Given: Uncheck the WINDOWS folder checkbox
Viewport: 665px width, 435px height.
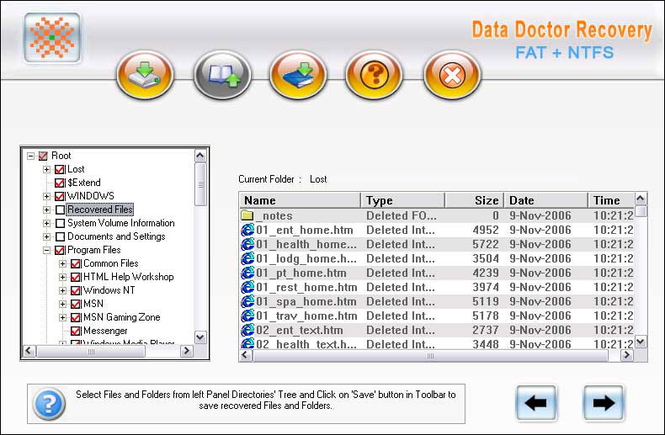Looking at the screenshot, I should (60, 197).
